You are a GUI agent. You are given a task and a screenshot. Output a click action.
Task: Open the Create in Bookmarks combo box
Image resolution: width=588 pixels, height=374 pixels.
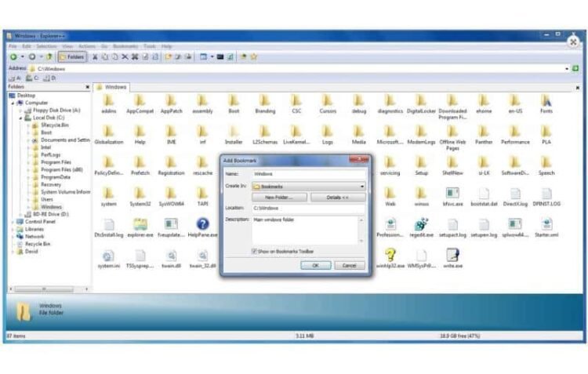pyautogui.click(x=309, y=187)
